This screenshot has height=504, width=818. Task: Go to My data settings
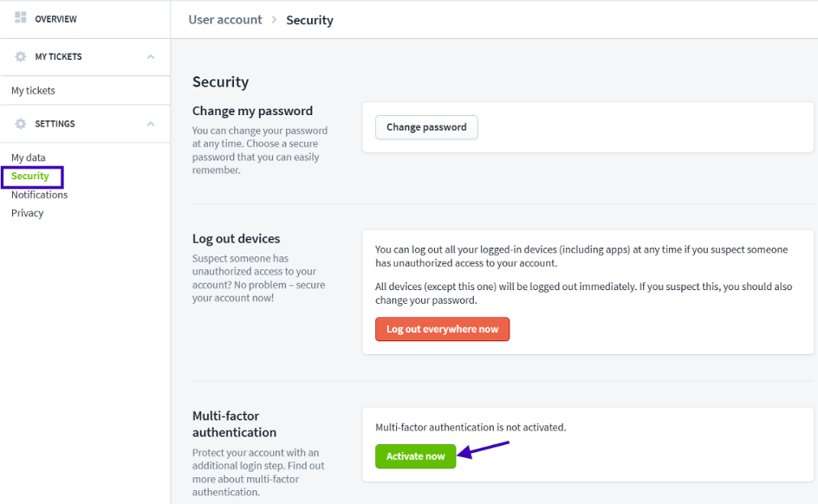[x=28, y=158]
